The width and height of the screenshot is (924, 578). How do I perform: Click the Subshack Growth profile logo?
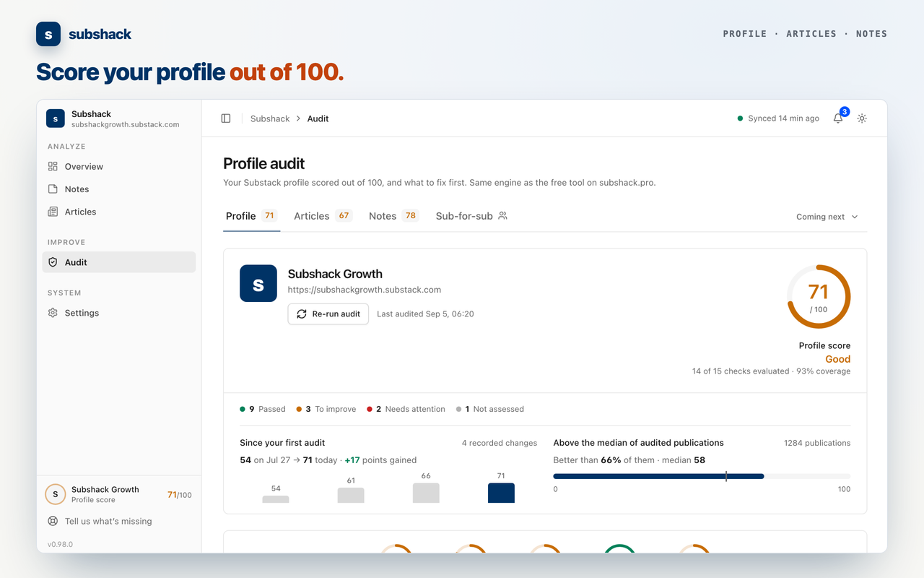pos(258,283)
